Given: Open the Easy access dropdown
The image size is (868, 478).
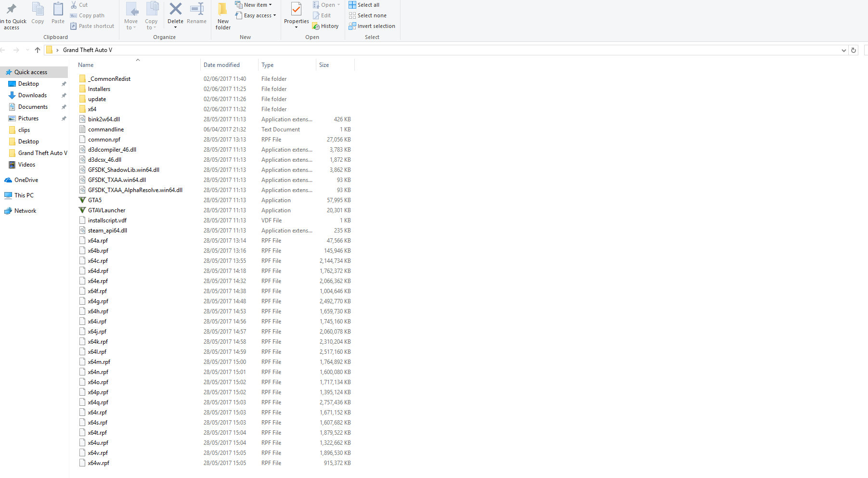Looking at the screenshot, I should tap(256, 15).
